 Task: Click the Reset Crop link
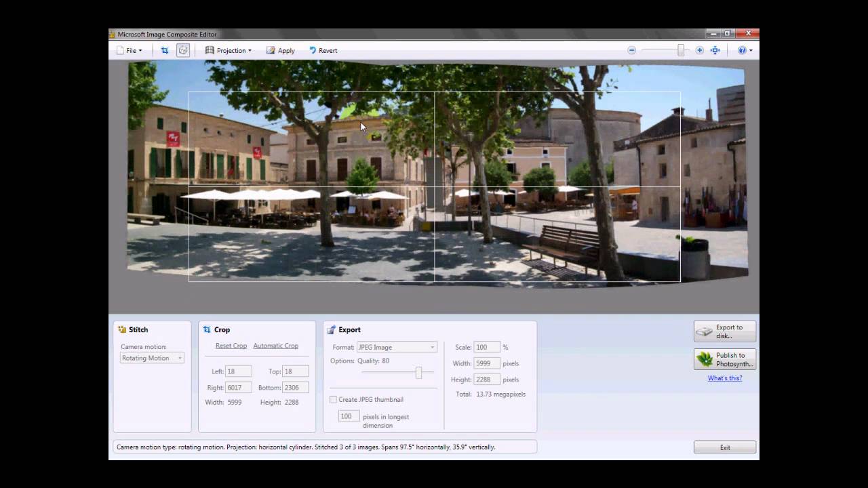pos(231,346)
